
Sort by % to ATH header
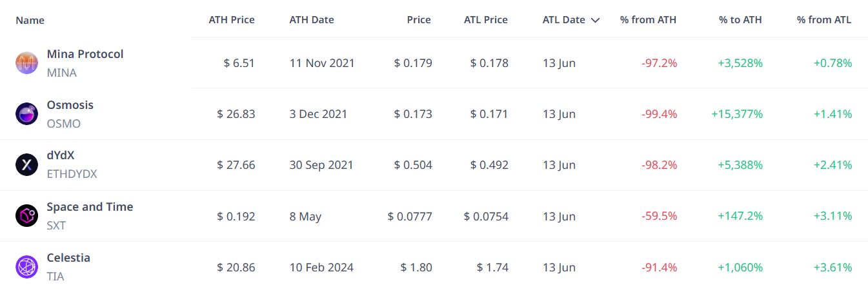click(740, 19)
